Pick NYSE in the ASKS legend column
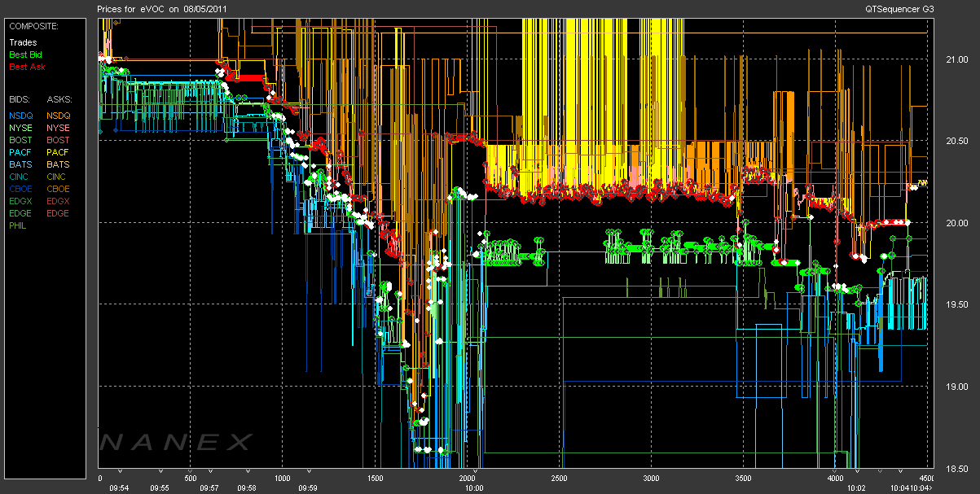The height and width of the screenshot is (494, 980). (x=59, y=128)
